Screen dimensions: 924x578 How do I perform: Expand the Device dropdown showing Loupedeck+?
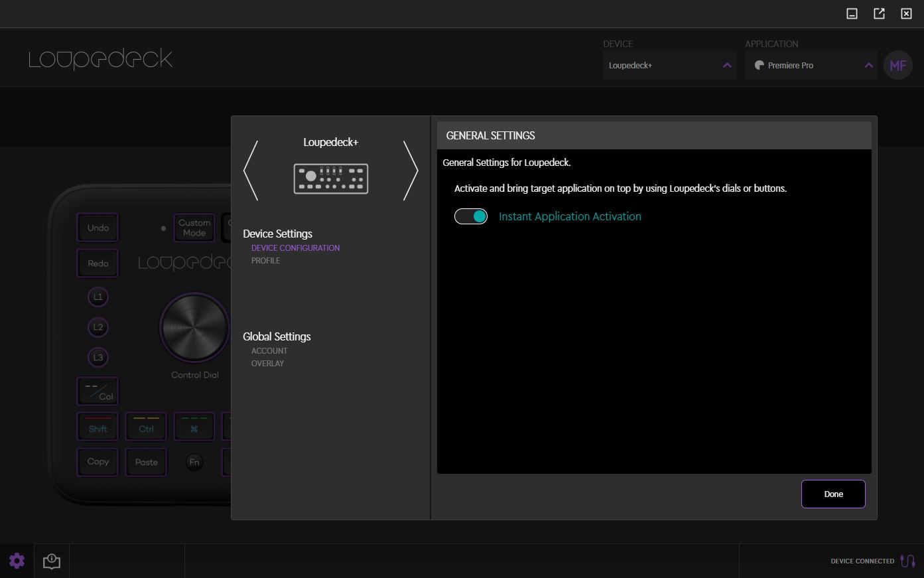pos(669,66)
